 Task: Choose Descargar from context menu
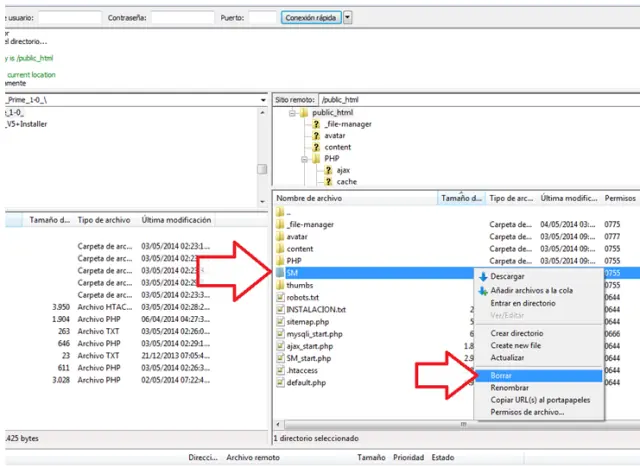(x=539, y=276)
